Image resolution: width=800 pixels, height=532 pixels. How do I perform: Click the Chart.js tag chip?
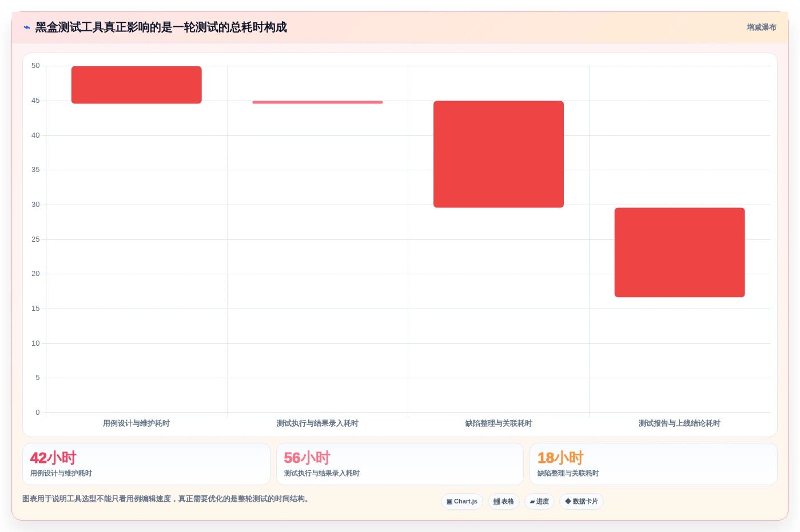point(462,502)
